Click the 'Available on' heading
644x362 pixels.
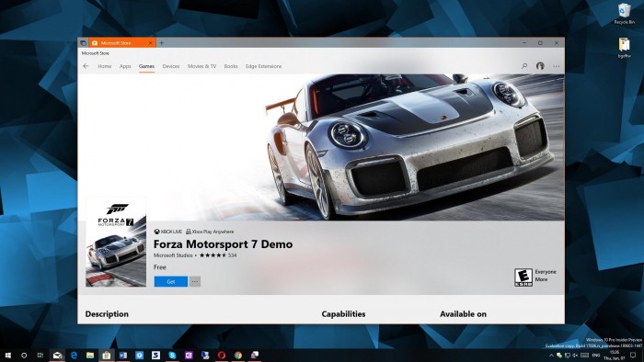click(464, 314)
